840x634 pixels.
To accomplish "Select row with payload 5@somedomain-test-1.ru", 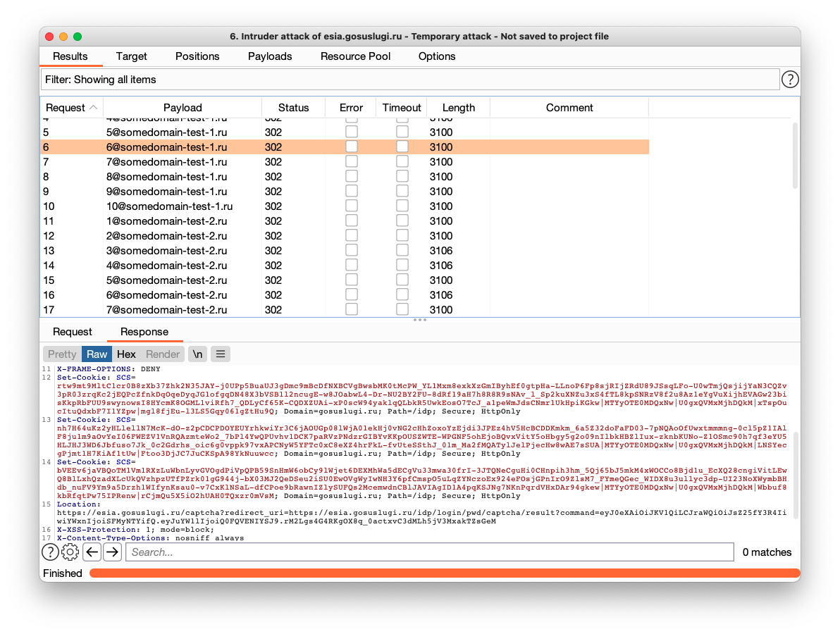I will 345,132.
